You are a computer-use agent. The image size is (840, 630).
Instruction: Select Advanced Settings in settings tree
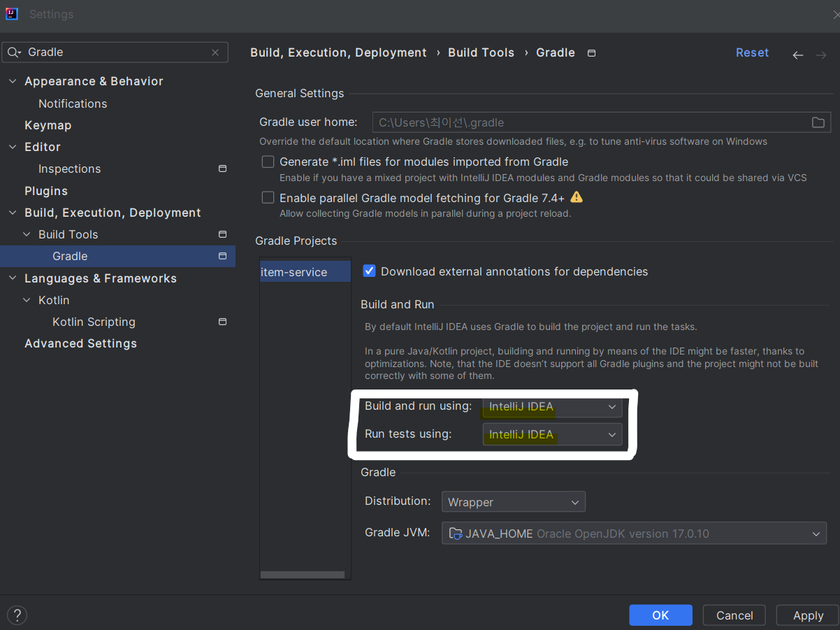point(80,343)
